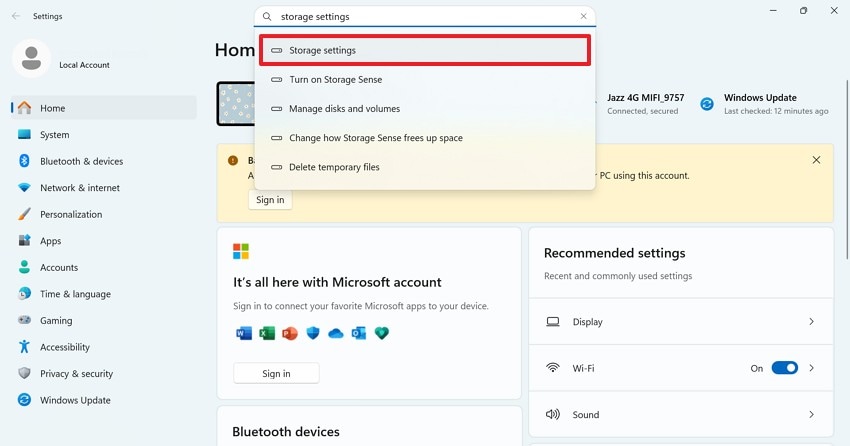Click Sign in under Microsoft account card
850x446 pixels.
(x=276, y=373)
